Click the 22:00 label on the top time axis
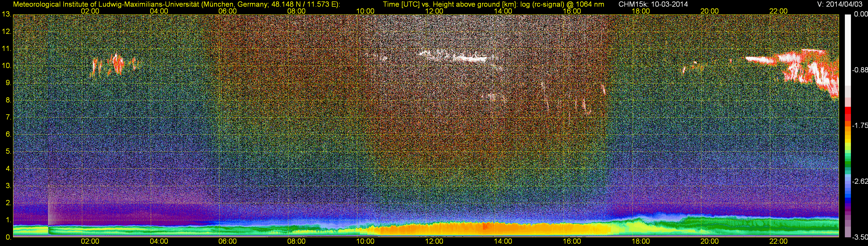This screenshot has height=246, width=868. click(x=778, y=11)
